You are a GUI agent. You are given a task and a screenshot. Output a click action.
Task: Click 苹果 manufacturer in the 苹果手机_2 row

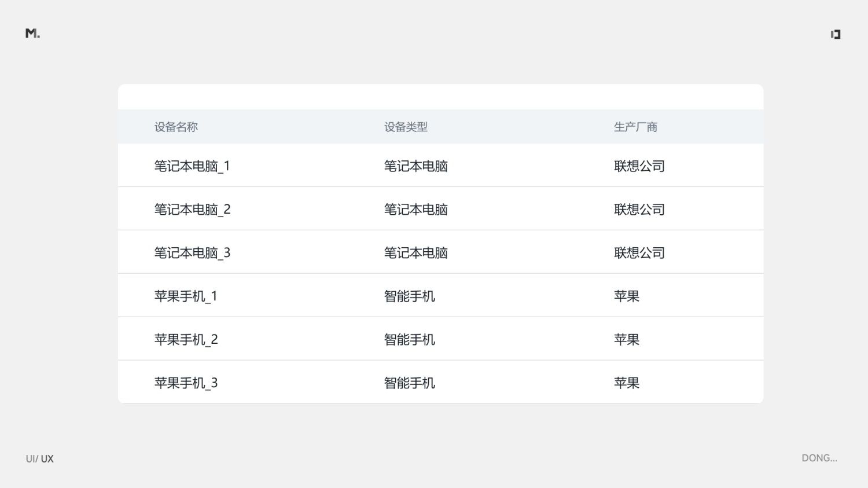(626, 340)
